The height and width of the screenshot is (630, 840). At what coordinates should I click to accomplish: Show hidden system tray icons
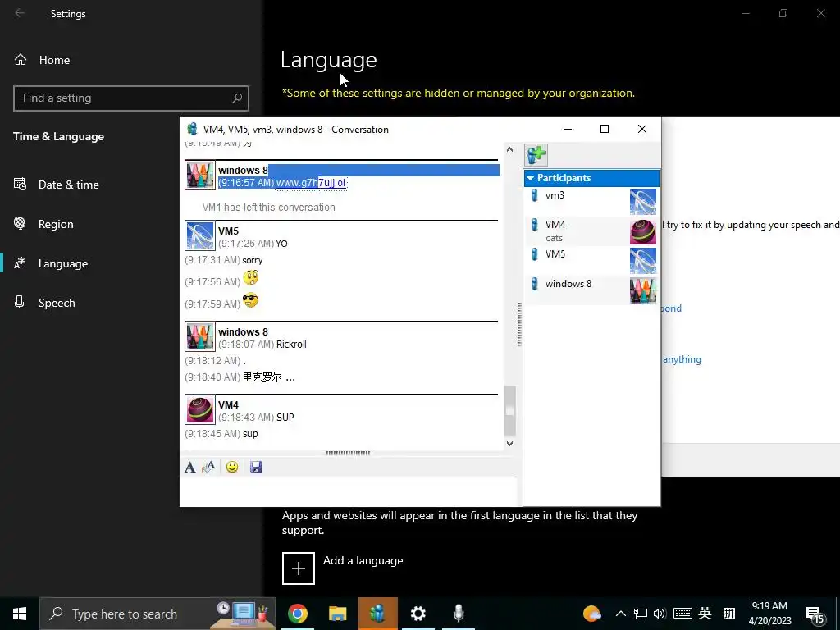click(x=620, y=614)
